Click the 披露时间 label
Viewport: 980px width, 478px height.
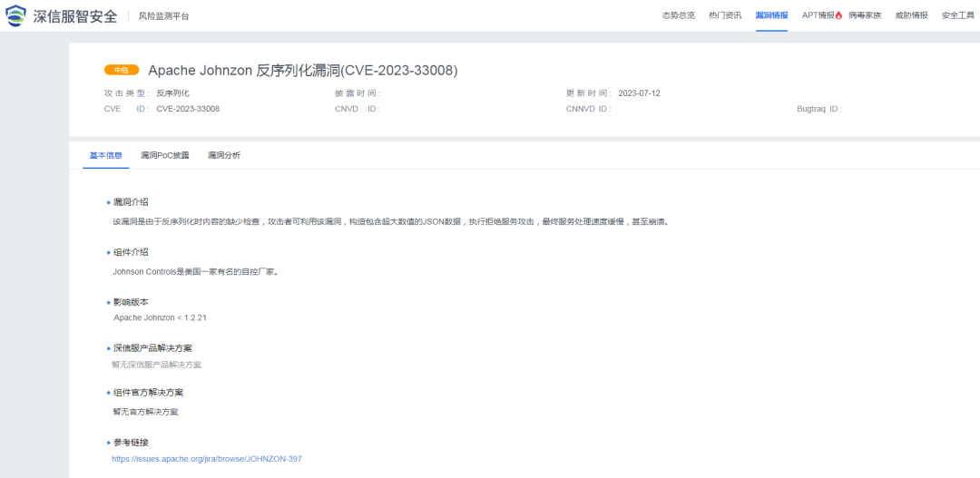click(358, 93)
